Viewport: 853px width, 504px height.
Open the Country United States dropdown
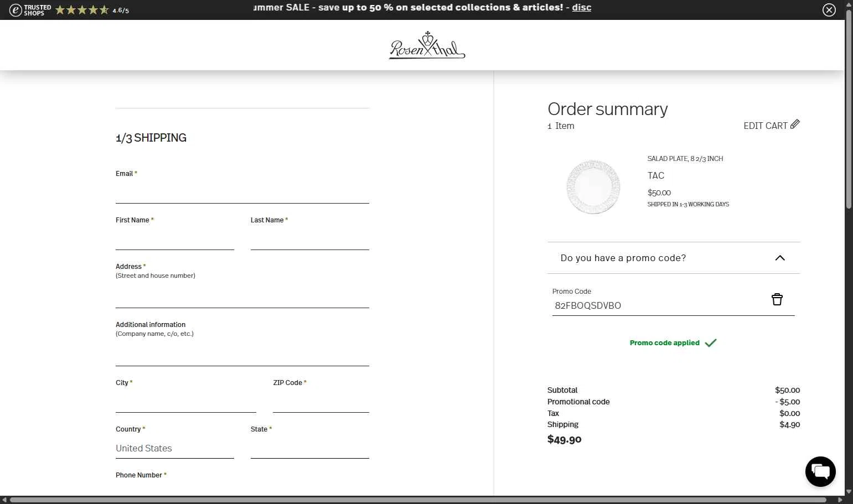pyautogui.click(x=175, y=448)
